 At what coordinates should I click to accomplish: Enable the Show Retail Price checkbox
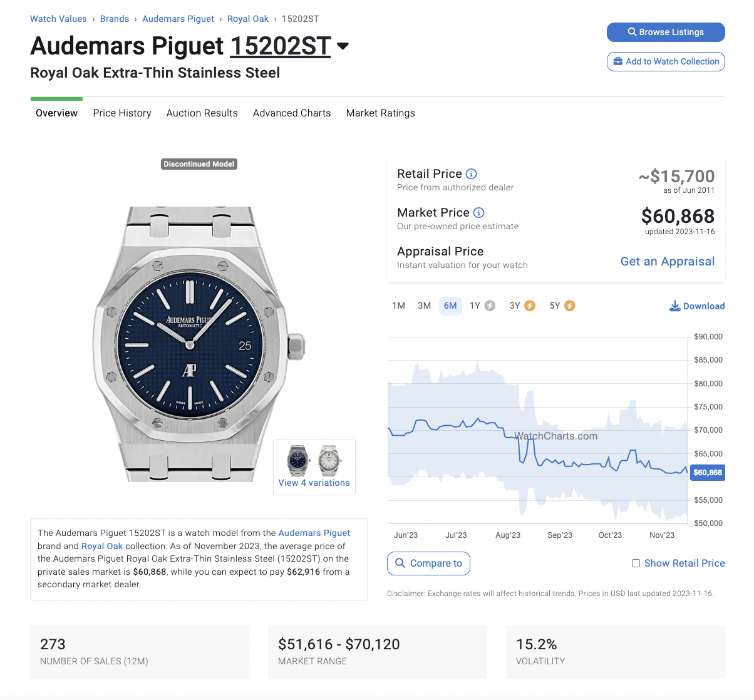pos(636,563)
